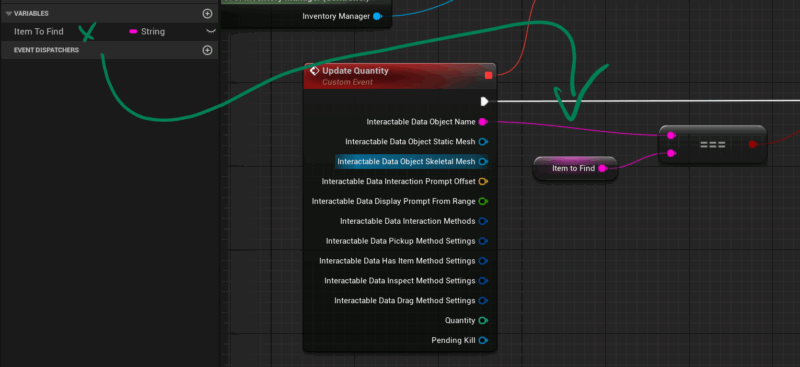The height and width of the screenshot is (367, 800).
Task: Click the === node red output pin
Action: (x=753, y=144)
